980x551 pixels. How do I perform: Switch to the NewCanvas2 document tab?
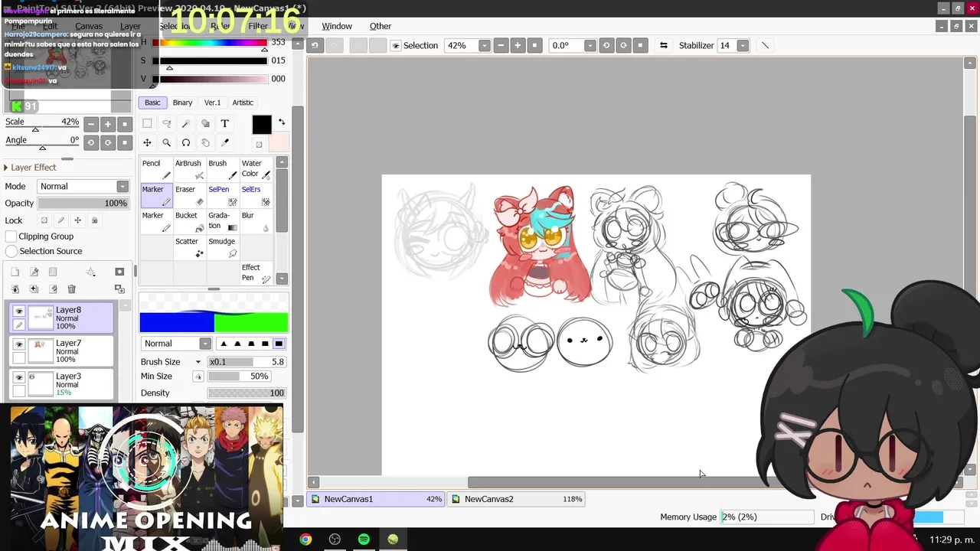(517, 499)
